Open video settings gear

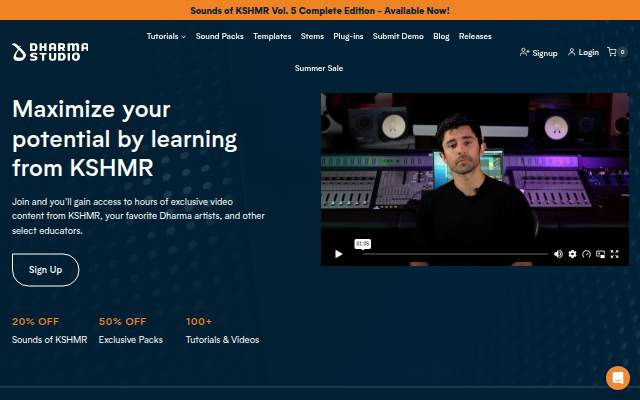click(572, 254)
